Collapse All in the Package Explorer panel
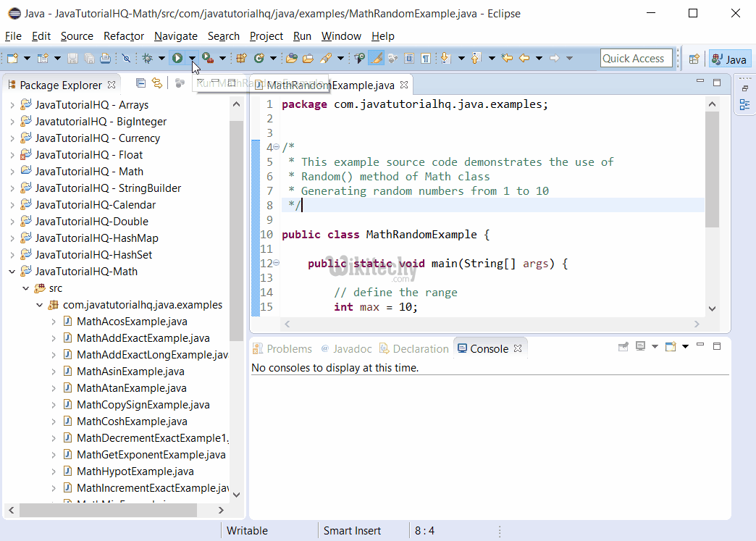This screenshot has height=541, width=756. [140, 83]
